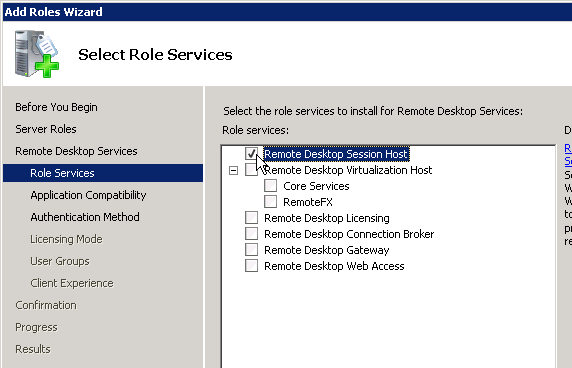Enable Remote Desktop Connection Broker checkbox
Image resolution: width=572 pixels, height=368 pixels.
tap(251, 234)
